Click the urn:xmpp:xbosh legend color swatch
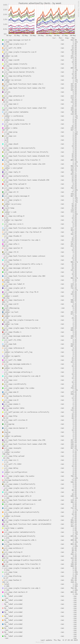The image size is (80, 644). pyautogui.click(x=3, y=144)
